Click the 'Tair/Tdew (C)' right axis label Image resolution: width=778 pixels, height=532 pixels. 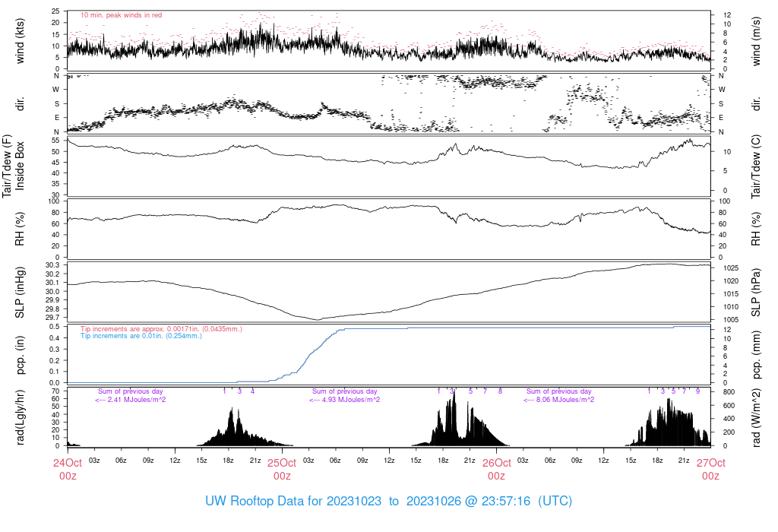click(756, 166)
